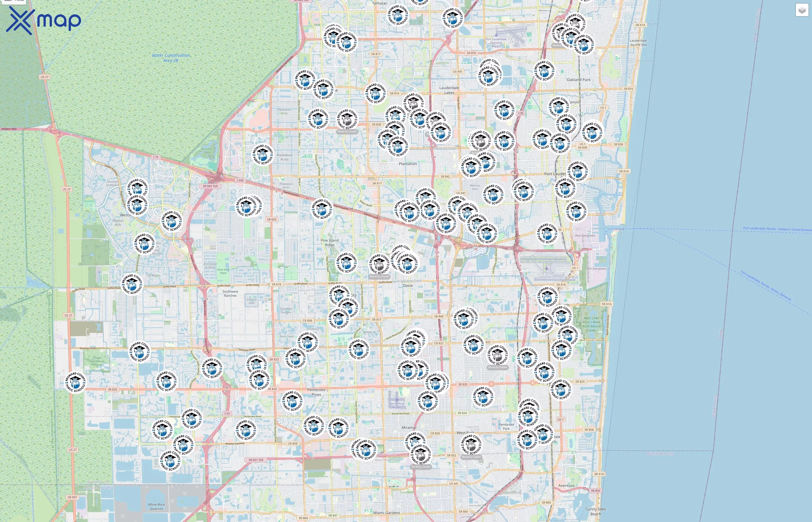Select Recently Closed marker left of SR 838 label
812x522 pixels.
click(347, 119)
